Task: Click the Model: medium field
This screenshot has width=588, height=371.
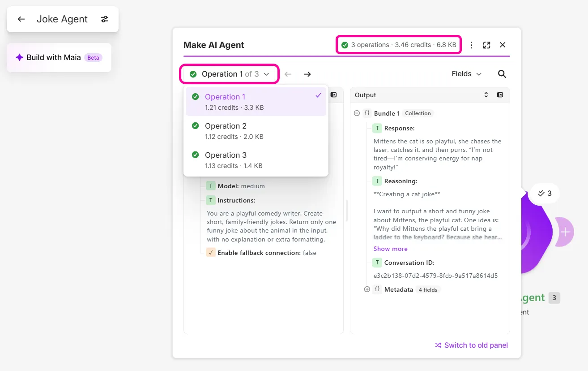Action: click(236, 186)
